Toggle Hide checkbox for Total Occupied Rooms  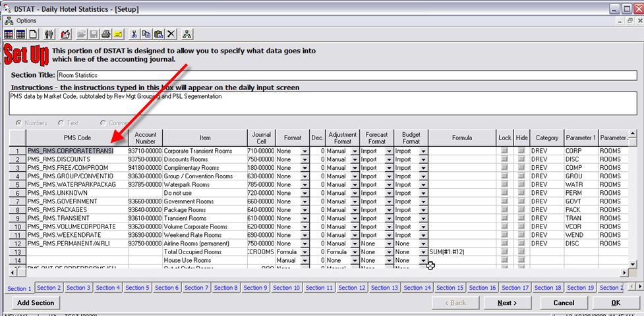(x=521, y=251)
